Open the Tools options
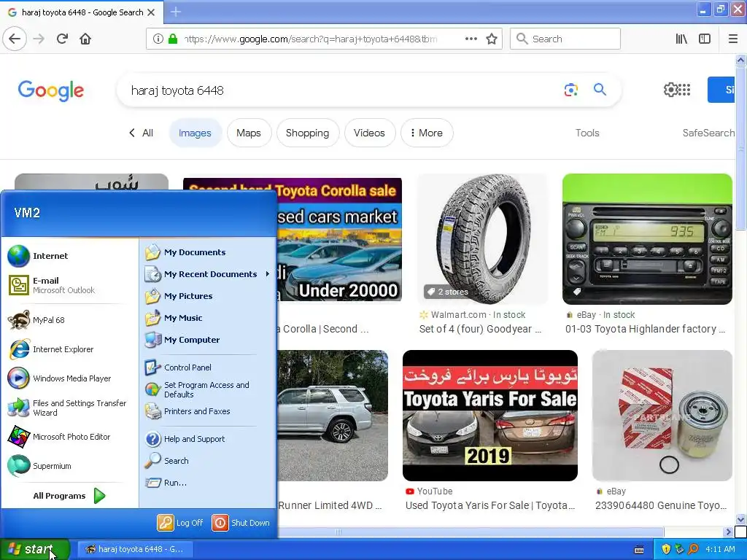The width and height of the screenshot is (747, 560). pyautogui.click(x=587, y=133)
